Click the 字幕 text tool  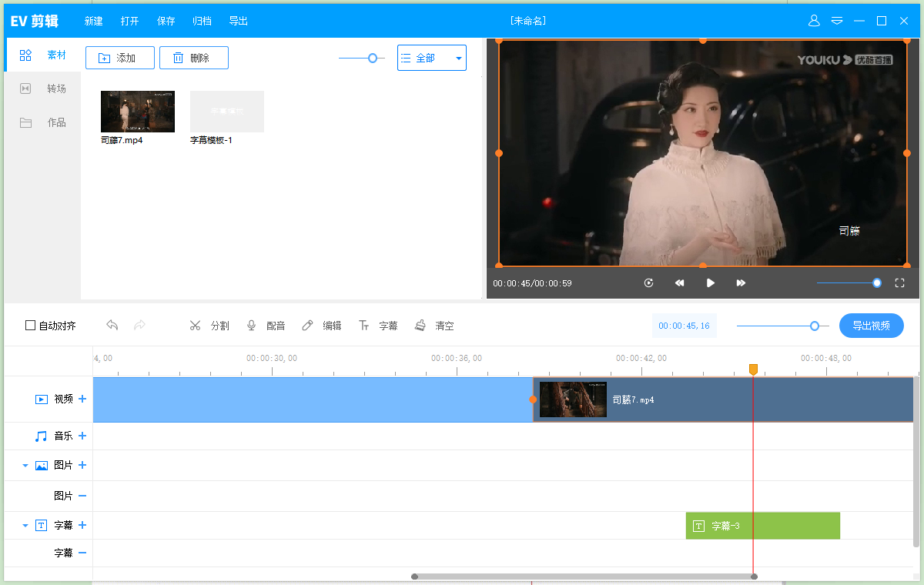(378, 326)
